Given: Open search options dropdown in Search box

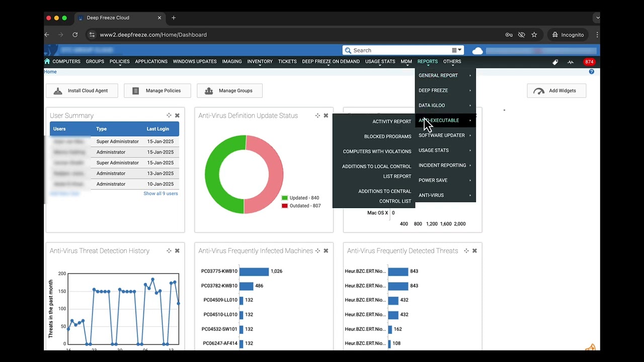Looking at the screenshot, I should coord(457,50).
